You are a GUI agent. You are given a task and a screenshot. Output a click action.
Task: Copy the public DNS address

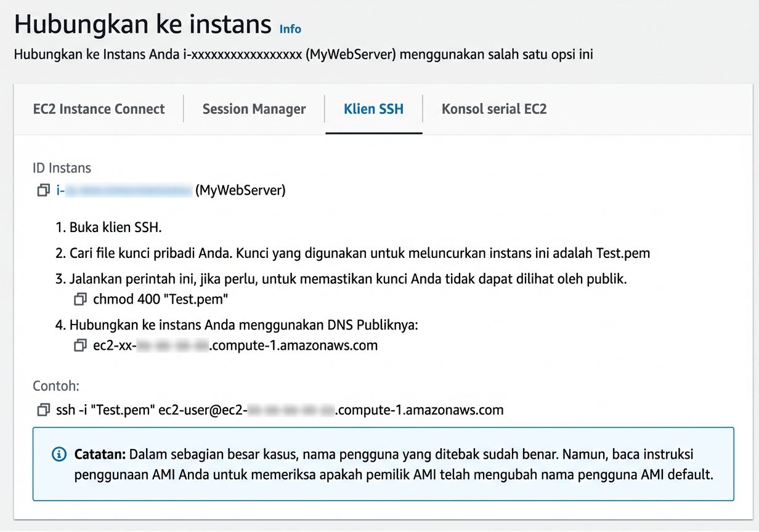pyautogui.click(x=80, y=345)
